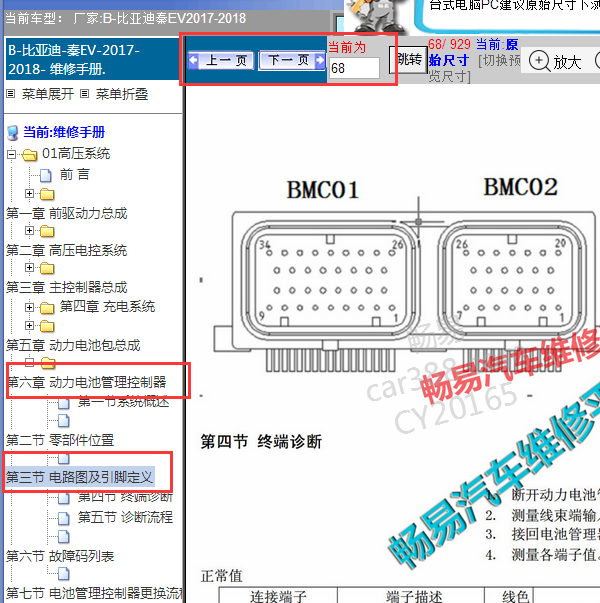Image resolution: width=600 pixels, height=603 pixels.
Task: Click the 放大 magnifier zoom-in icon
Action: point(539,61)
